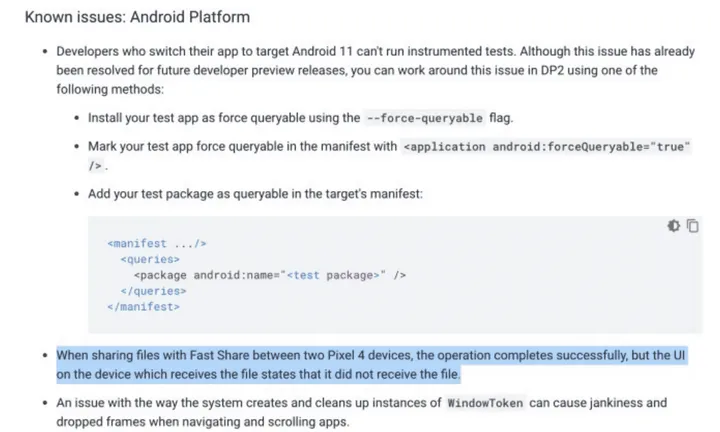Click the --force-queryable flag code text

coord(425,118)
